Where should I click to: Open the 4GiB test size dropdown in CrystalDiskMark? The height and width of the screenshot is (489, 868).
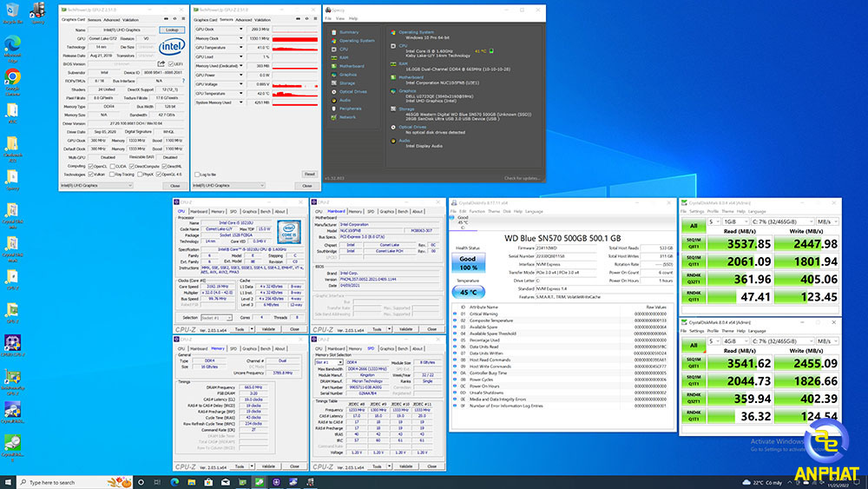735,341
